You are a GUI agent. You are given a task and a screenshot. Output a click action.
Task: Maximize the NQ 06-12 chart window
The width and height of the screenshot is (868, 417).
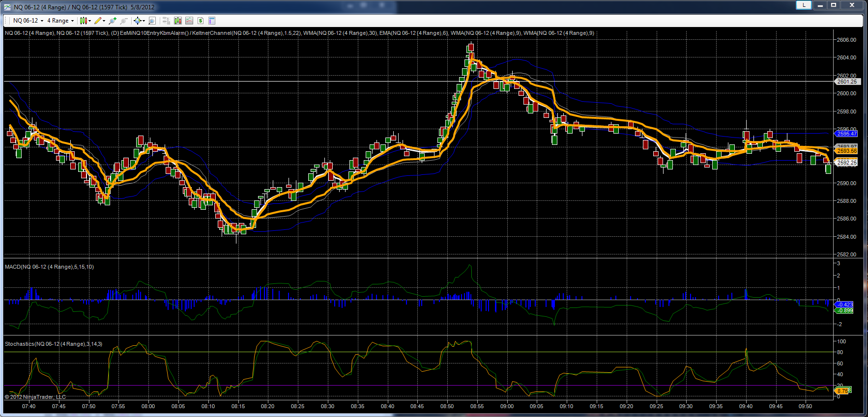834,5
